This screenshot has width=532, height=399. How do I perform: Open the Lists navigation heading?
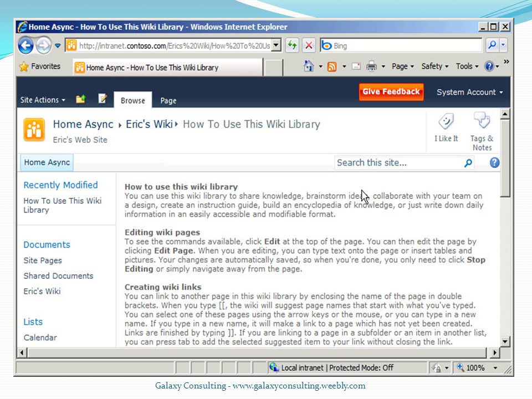tap(33, 322)
